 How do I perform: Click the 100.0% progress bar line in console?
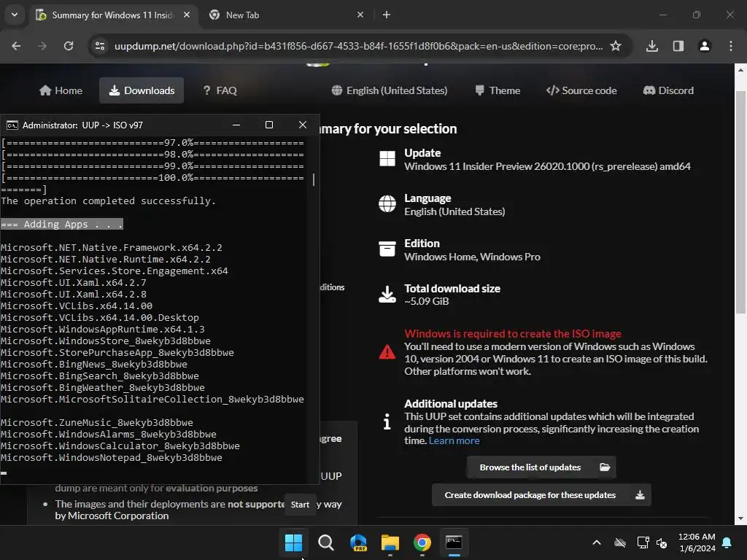[x=152, y=178]
